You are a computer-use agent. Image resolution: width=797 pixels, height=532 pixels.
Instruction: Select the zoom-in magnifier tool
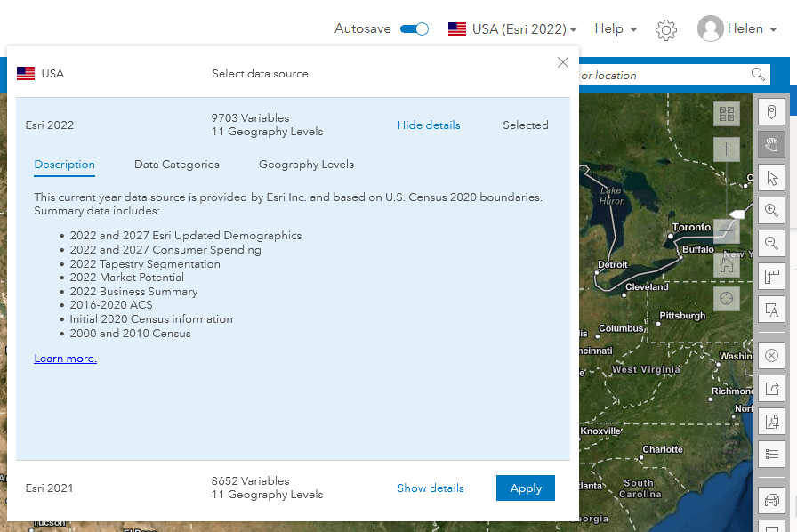pos(772,211)
